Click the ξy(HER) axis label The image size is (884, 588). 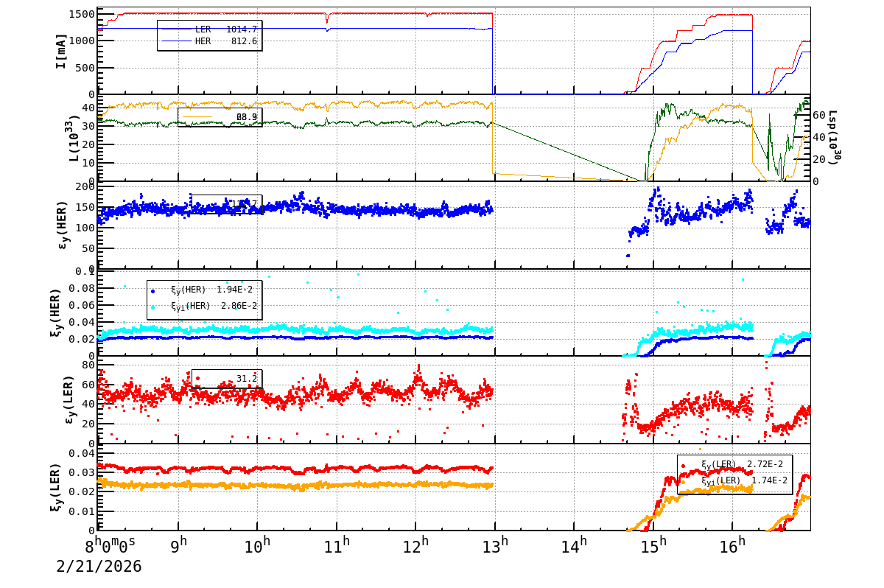pos(57,312)
